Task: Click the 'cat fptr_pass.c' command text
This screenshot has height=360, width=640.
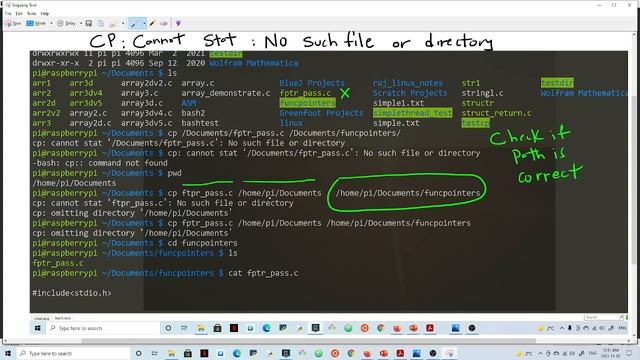Action: [263, 273]
